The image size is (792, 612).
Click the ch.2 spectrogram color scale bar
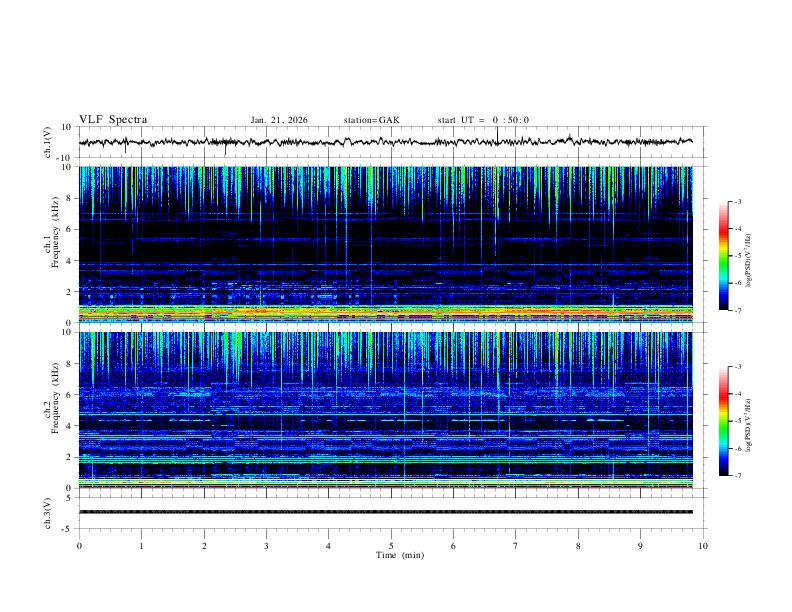pos(724,421)
